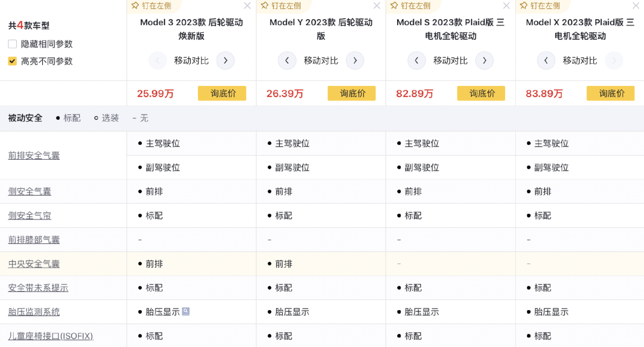Open the 胎压监测系统 parameter link
The width and height of the screenshot is (644, 347).
coord(34,312)
